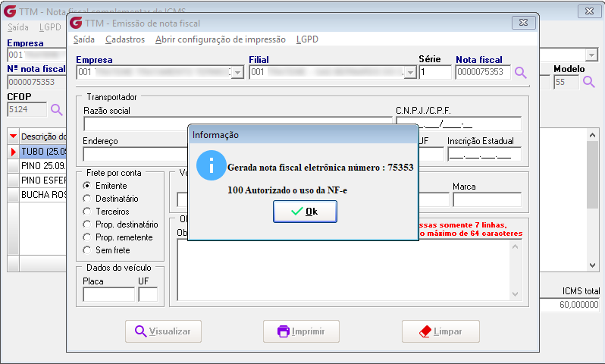Click the observations scrollbar down arrow
The height and width of the screenshot is (364, 605).
516,294
